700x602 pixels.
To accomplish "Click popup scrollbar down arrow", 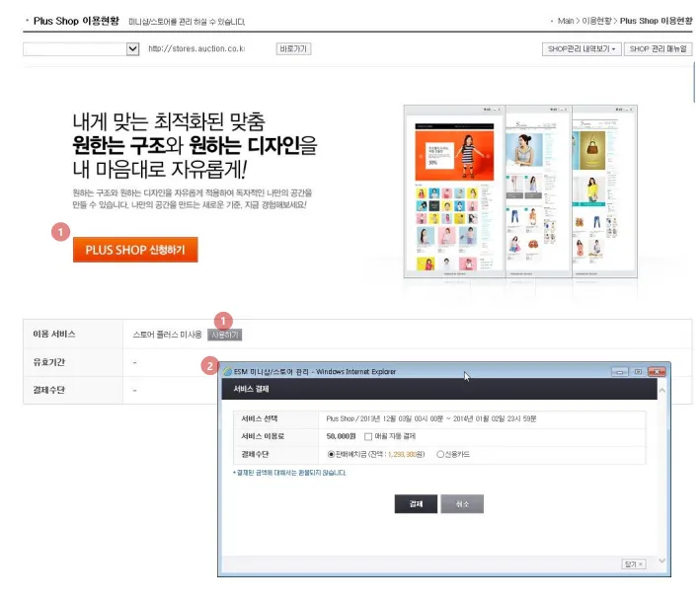I will 662,561.
